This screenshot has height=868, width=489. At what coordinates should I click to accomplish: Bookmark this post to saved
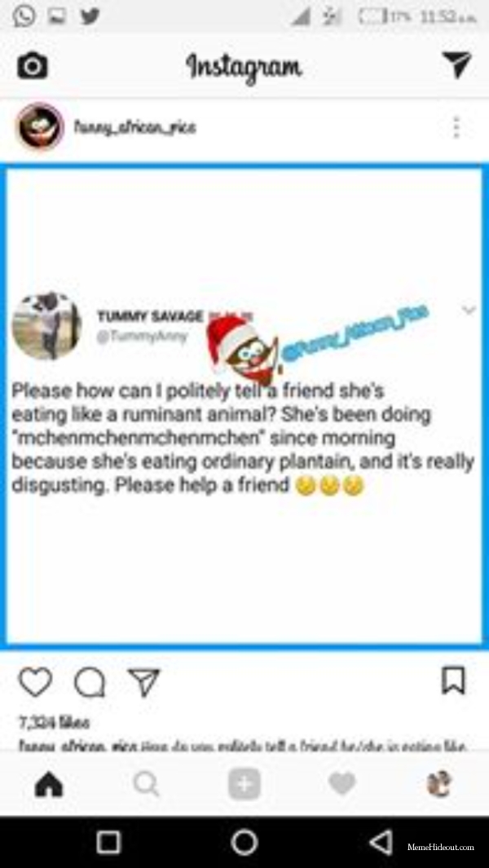point(454,681)
